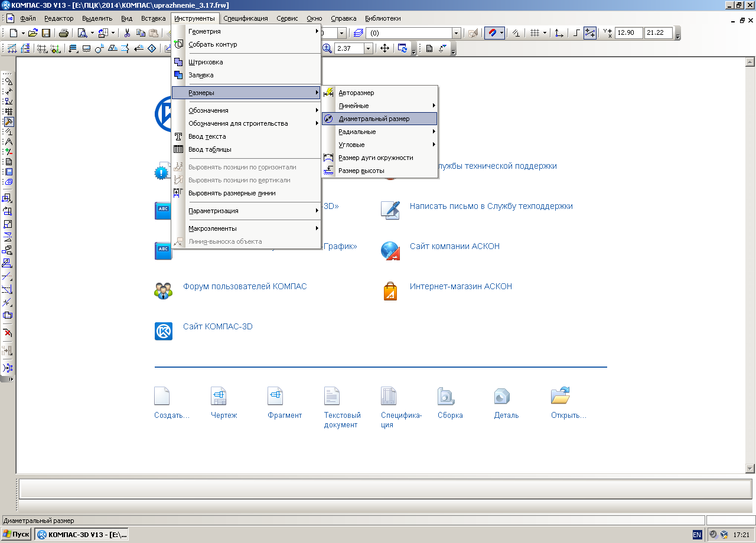Viewport: 756px width, 543px height.
Task: Click Выровнять размерные линии entry
Action: [x=246, y=193]
